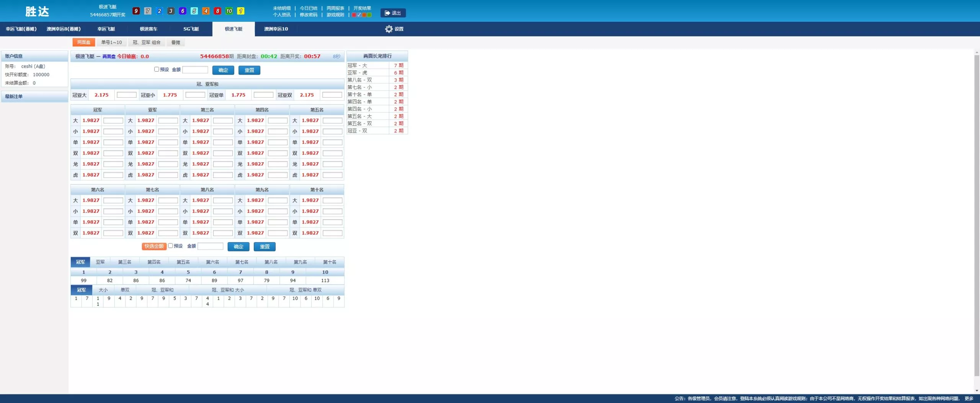Select the red theme color swatch
The width and height of the screenshot is (980, 403).
coord(354,15)
